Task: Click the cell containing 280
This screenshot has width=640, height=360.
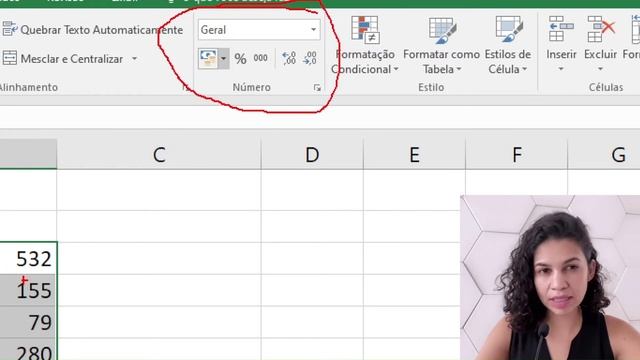Action: (28, 349)
